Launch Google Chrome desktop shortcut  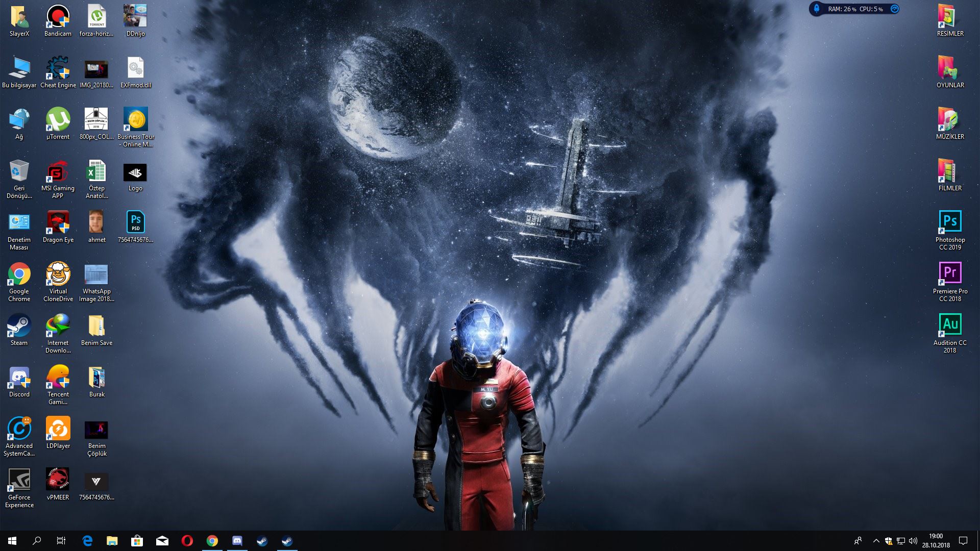point(19,282)
